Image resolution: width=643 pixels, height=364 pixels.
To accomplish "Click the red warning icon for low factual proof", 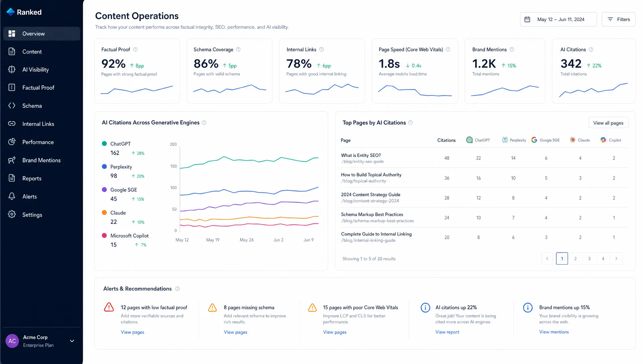I will [x=109, y=307].
